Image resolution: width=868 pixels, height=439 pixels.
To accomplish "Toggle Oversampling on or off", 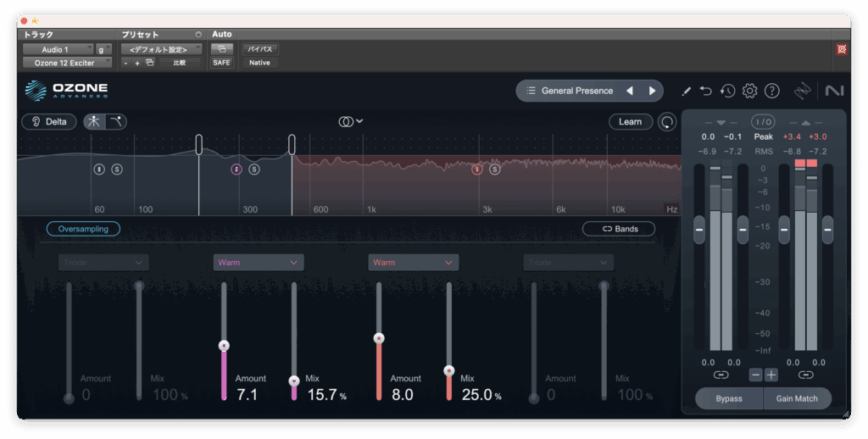I will click(83, 229).
